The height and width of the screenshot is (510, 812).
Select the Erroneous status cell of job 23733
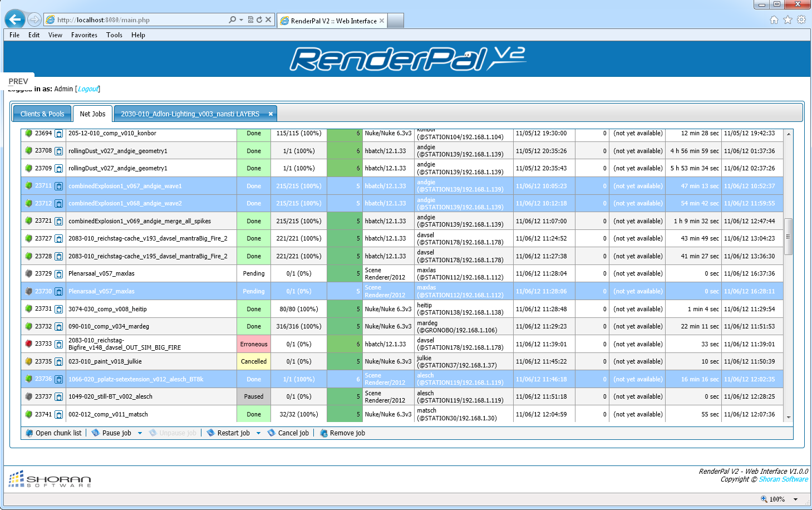pos(254,344)
